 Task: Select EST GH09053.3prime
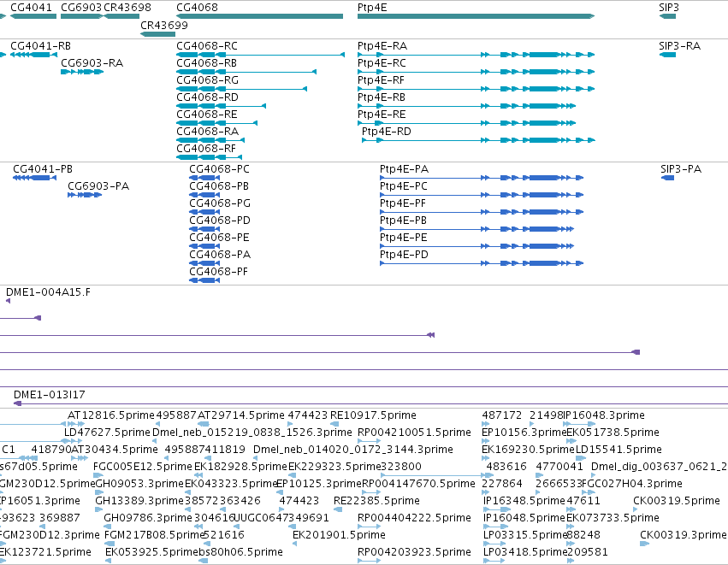point(139,484)
